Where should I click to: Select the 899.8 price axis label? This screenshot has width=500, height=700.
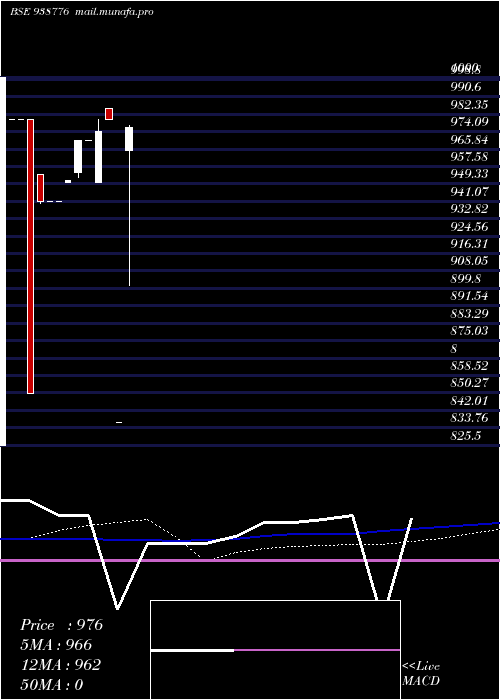click(x=465, y=279)
